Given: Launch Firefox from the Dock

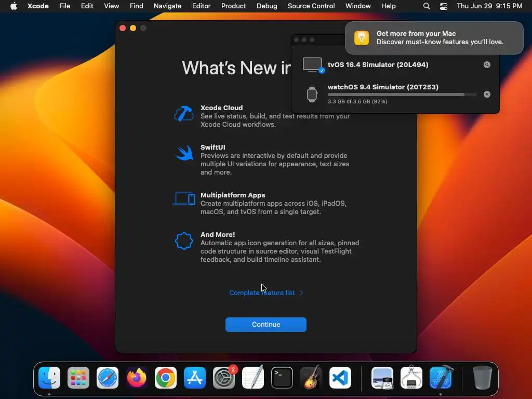Looking at the screenshot, I should pos(137,378).
